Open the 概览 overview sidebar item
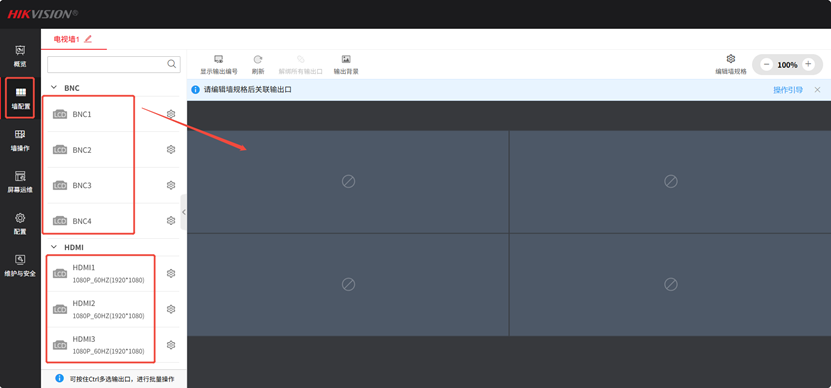Viewport: 831px width, 388px height. click(x=20, y=56)
